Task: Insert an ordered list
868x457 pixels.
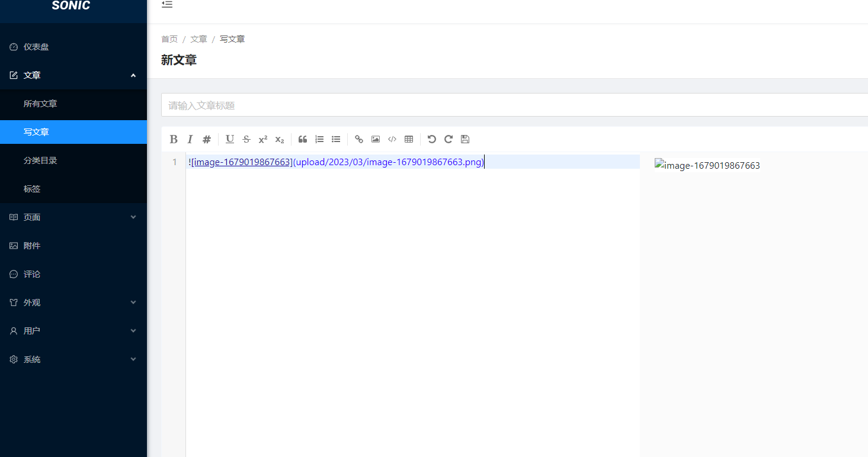Action: [x=319, y=139]
